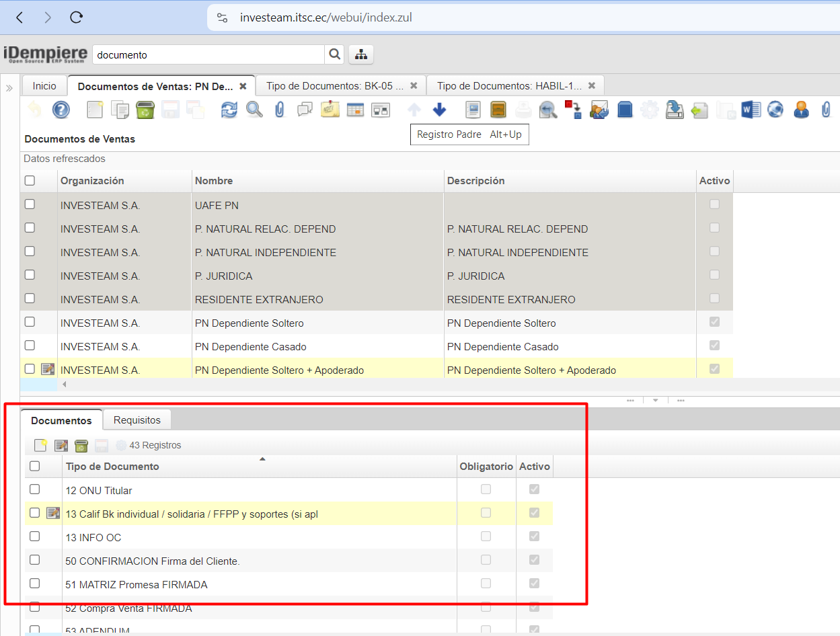
Task: Expand the left side panel with chevrons
Action: pyautogui.click(x=9, y=88)
